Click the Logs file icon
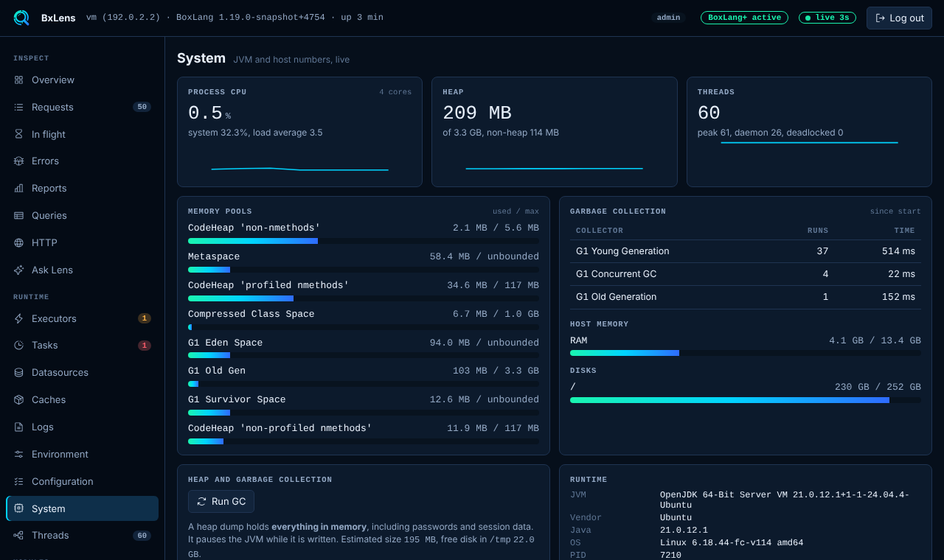Viewport: 944px width, 560px height. pyautogui.click(x=18, y=427)
